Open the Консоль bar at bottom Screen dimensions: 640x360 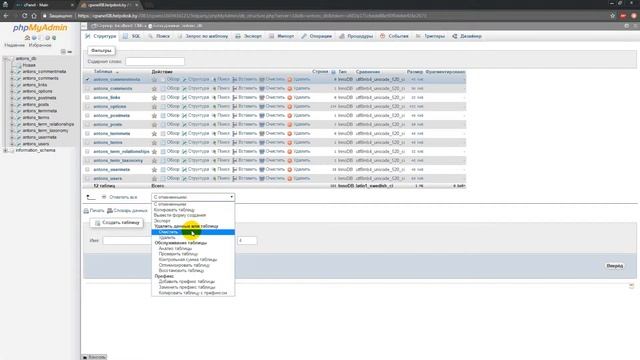(x=94, y=357)
